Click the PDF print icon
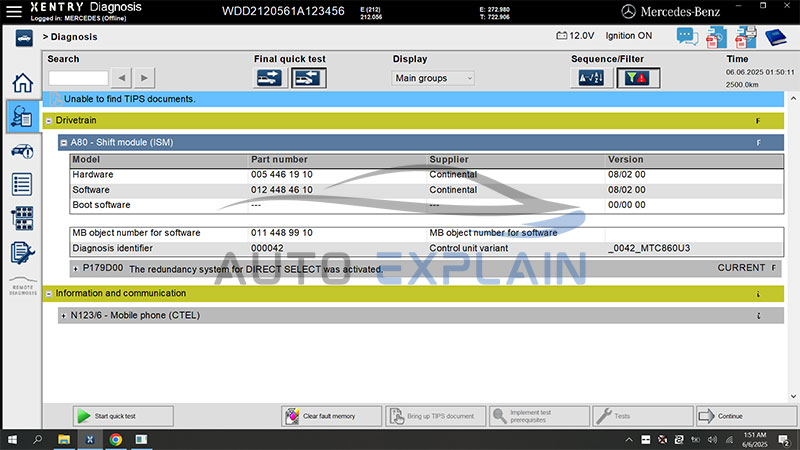 pos(745,37)
